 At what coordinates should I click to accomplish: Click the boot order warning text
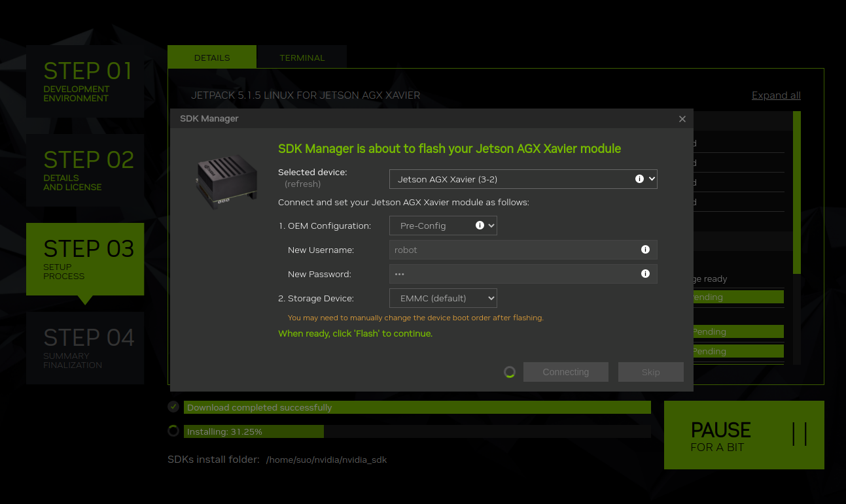tap(415, 318)
